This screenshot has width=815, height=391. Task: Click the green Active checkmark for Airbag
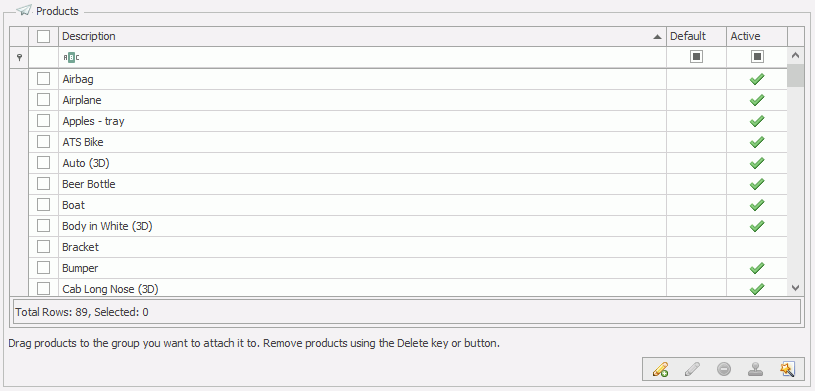(x=757, y=79)
